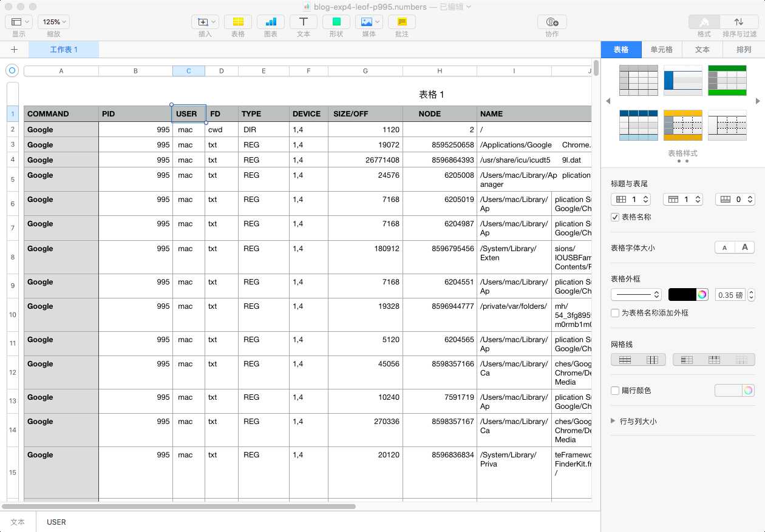Screen dimensions: 765x532
Task: Enable 为表格名称添加外框 checkbox
Action: [615, 313]
